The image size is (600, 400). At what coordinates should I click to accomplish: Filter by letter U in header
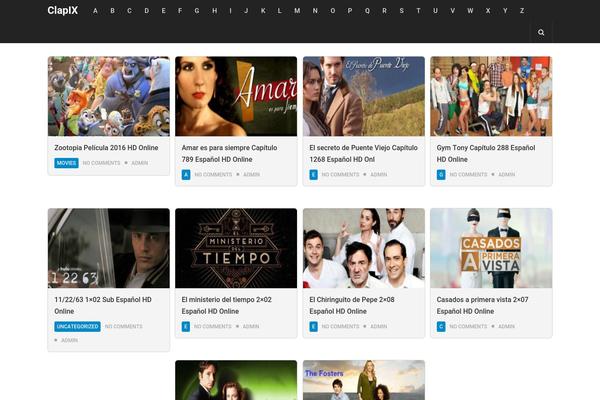[435, 11]
